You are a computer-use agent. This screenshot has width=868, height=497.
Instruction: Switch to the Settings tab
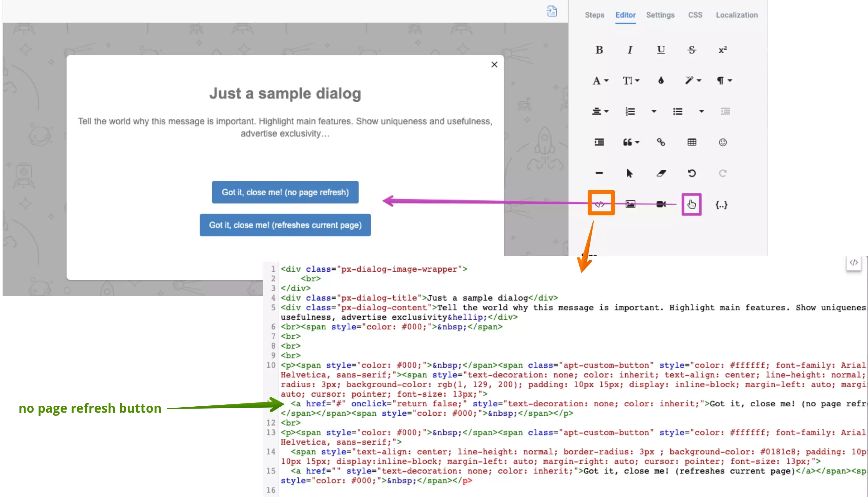(660, 15)
